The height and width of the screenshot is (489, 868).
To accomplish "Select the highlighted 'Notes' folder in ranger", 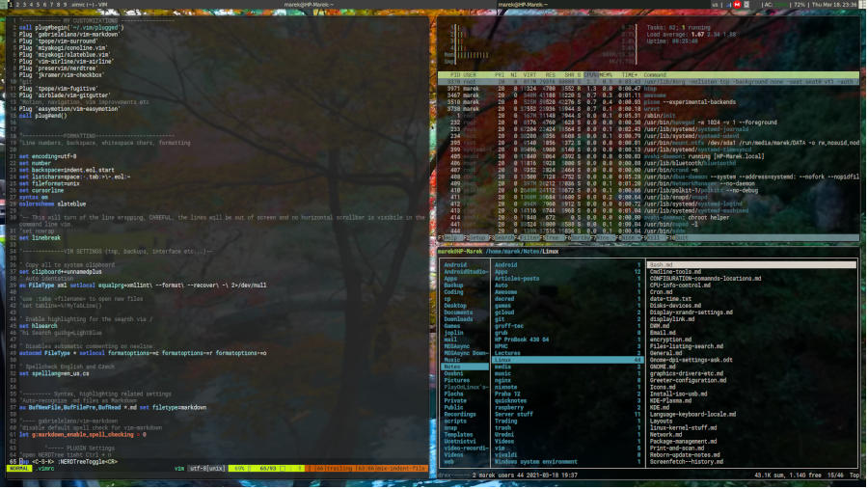I will pos(465,367).
